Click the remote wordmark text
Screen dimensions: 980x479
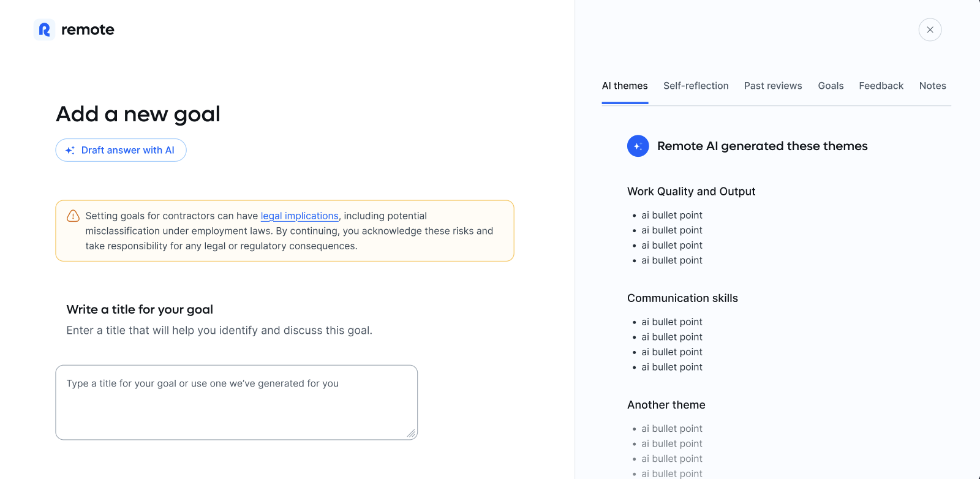88,29
